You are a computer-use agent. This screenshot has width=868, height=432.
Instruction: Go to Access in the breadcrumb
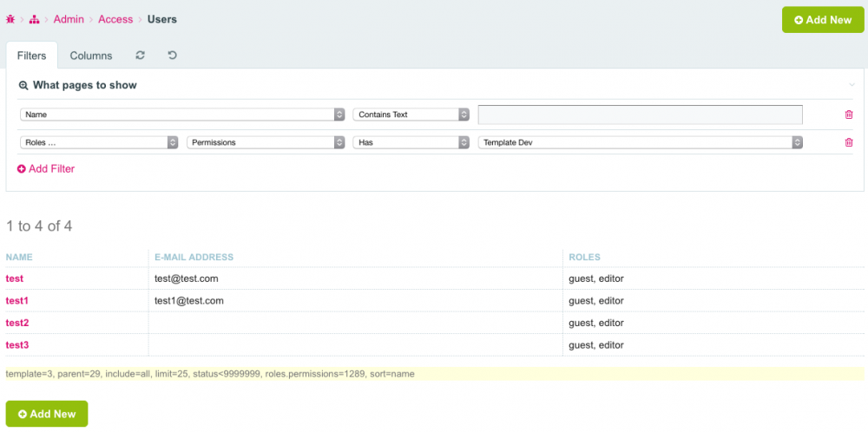pyautogui.click(x=115, y=19)
